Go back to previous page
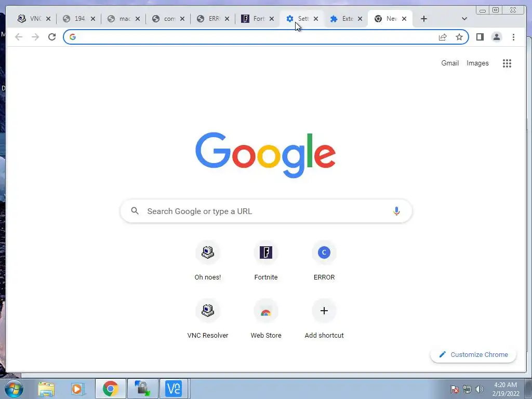This screenshot has height=399, width=532. 19,37
